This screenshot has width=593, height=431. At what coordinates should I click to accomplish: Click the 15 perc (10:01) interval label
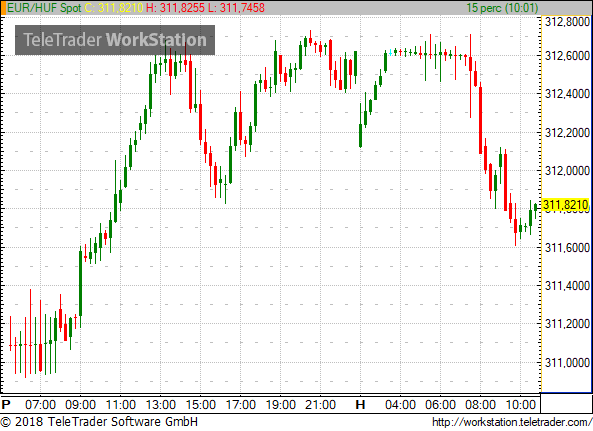click(502, 8)
